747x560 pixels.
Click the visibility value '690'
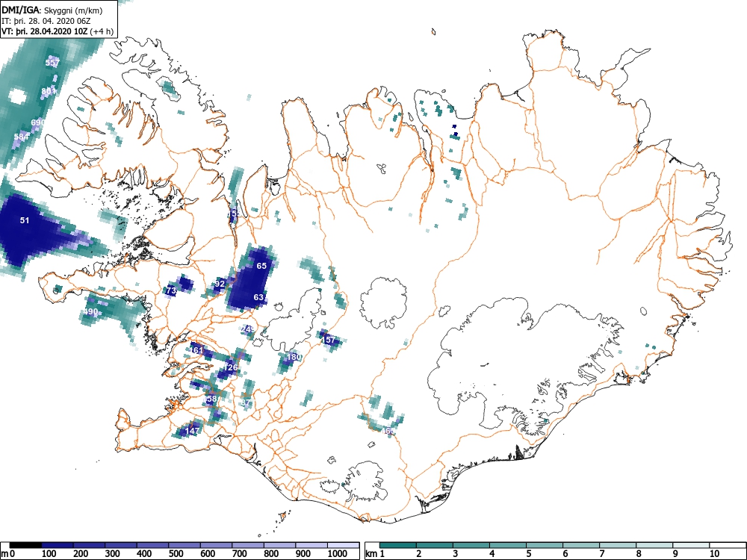38,122
